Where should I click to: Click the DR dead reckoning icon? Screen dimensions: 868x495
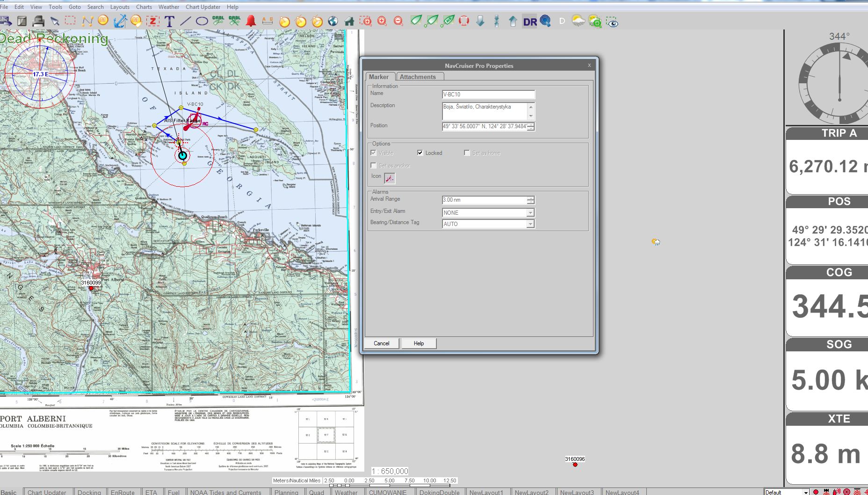pyautogui.click(x=530, y=22)
